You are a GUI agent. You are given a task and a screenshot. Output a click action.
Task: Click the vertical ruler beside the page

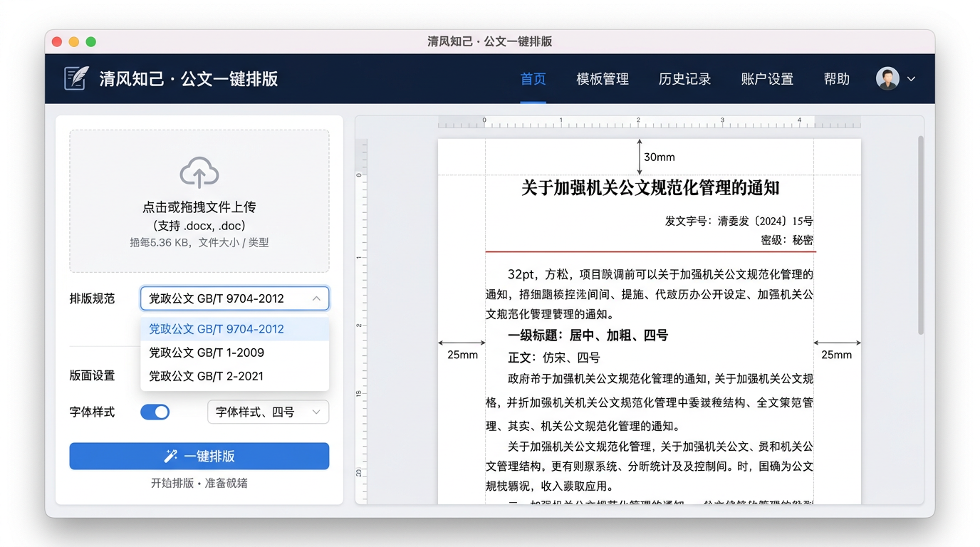click(361, 321)
